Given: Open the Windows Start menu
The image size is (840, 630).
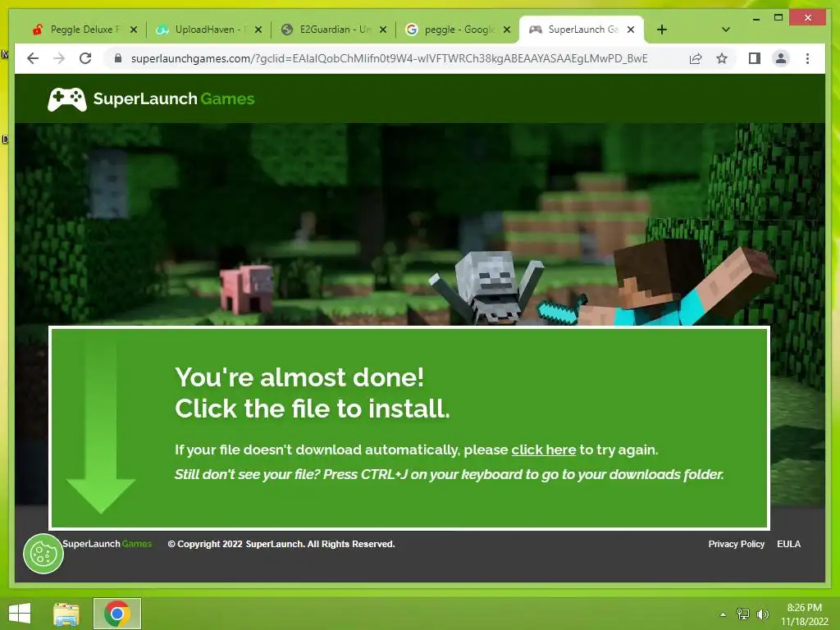Looking at the screenshot, I should tap(20, 614).
